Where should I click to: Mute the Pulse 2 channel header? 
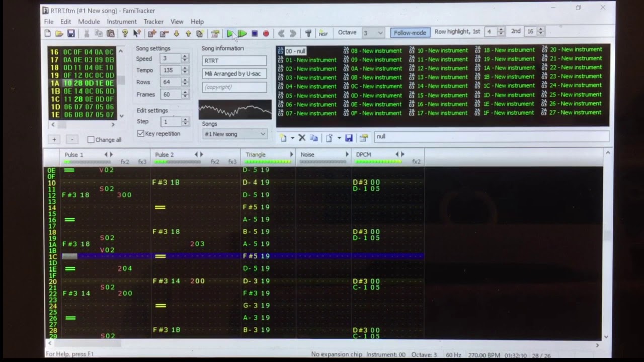point(164,155)
